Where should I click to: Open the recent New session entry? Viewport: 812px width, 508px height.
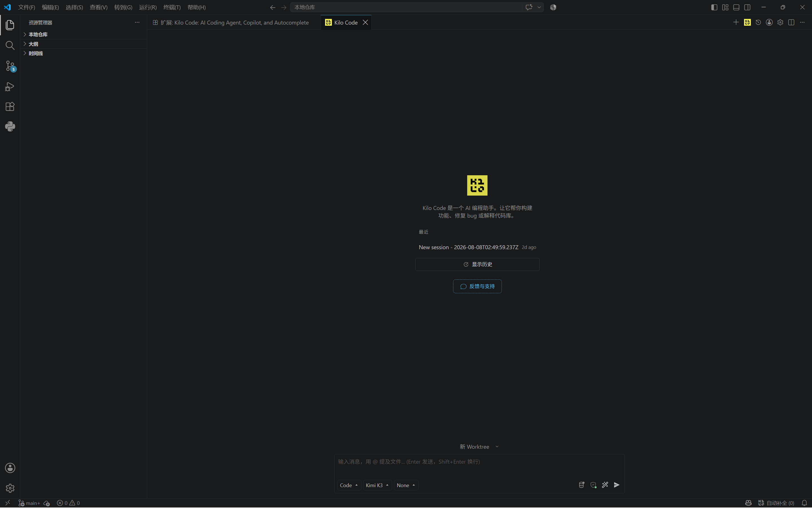477,247
